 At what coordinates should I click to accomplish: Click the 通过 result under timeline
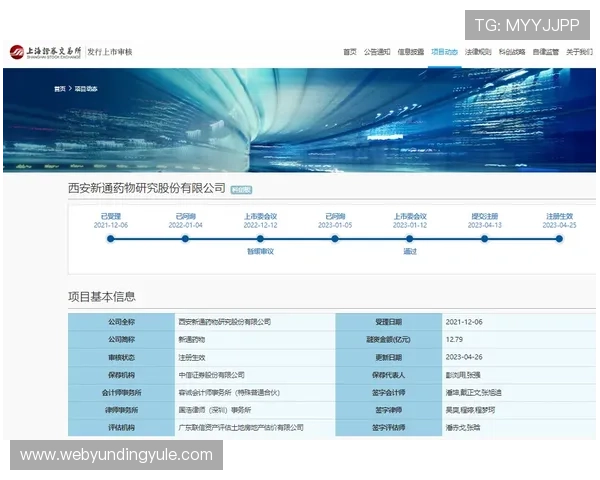[410, 251]
